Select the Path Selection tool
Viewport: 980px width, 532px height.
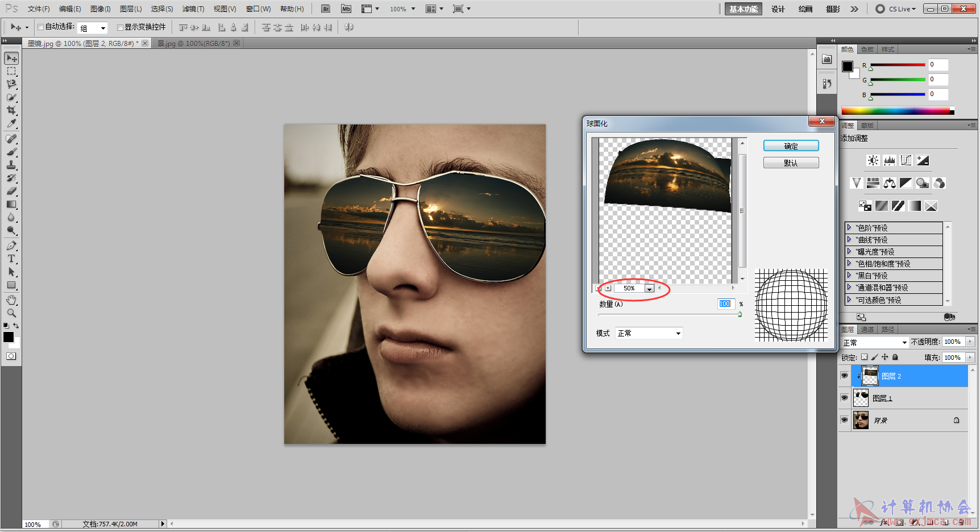tap(11, 272)
